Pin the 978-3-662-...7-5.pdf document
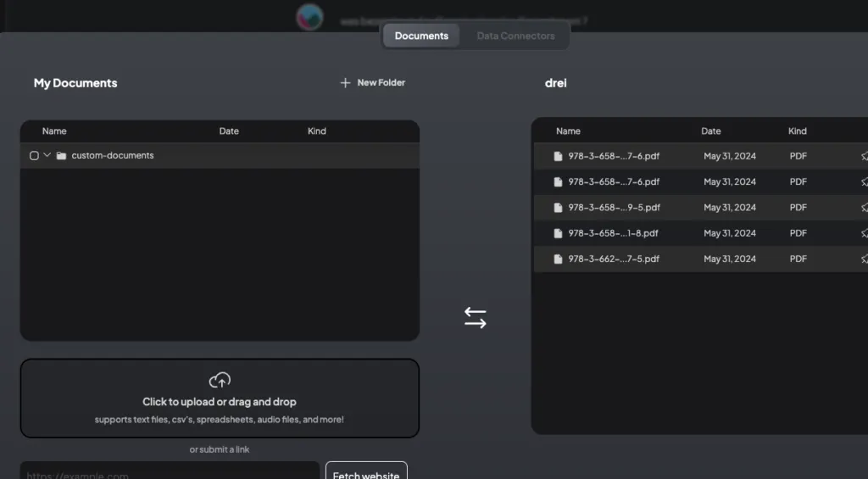Viewport: 868px width, 479px height. 864,259
